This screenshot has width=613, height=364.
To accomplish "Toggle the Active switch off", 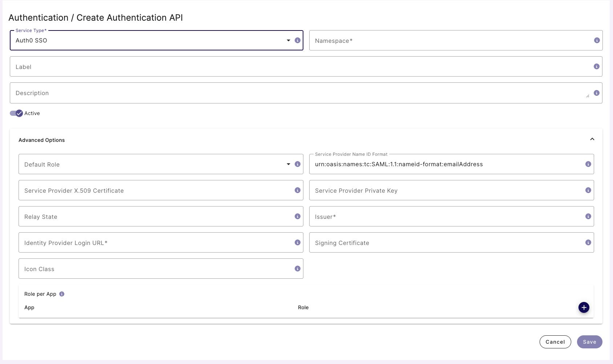I will tap(15, 113).
